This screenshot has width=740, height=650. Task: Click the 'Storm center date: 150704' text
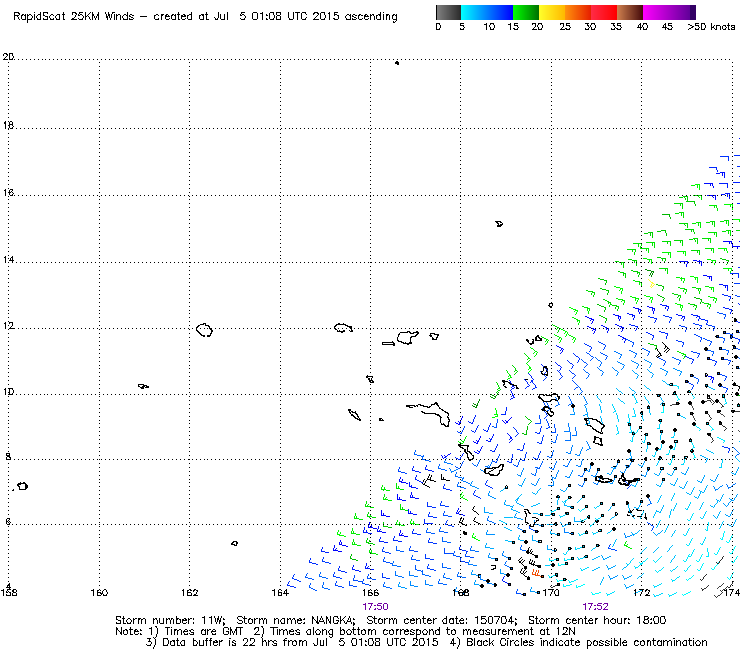[442, 620]
